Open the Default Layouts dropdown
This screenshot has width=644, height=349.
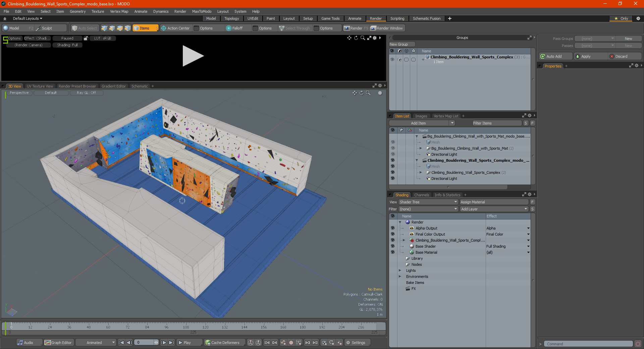click(28, 18)
